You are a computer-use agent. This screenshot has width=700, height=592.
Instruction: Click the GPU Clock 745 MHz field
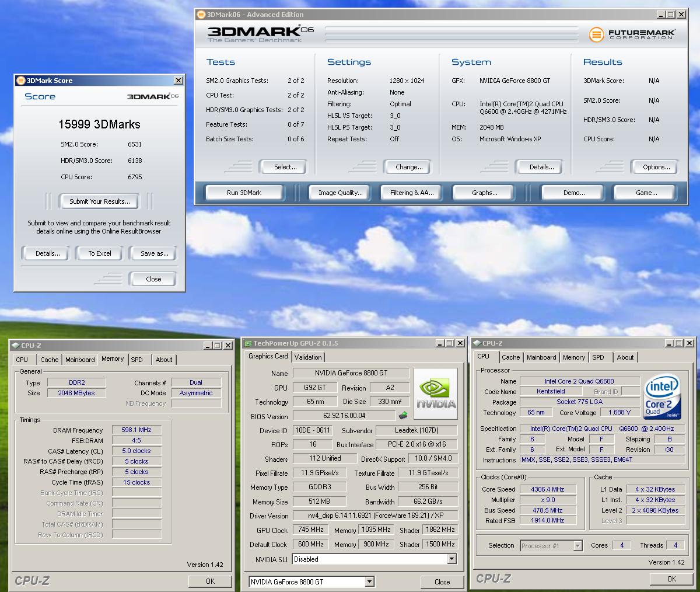tap(310, 530)
